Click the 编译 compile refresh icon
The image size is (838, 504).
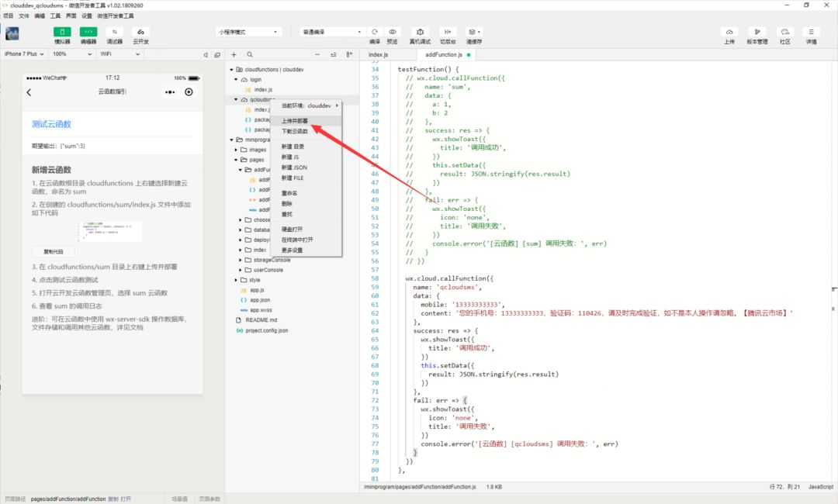[375, 32]
